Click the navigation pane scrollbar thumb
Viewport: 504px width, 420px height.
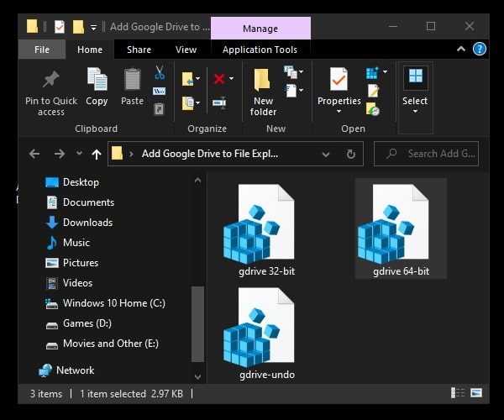(197, 324)
